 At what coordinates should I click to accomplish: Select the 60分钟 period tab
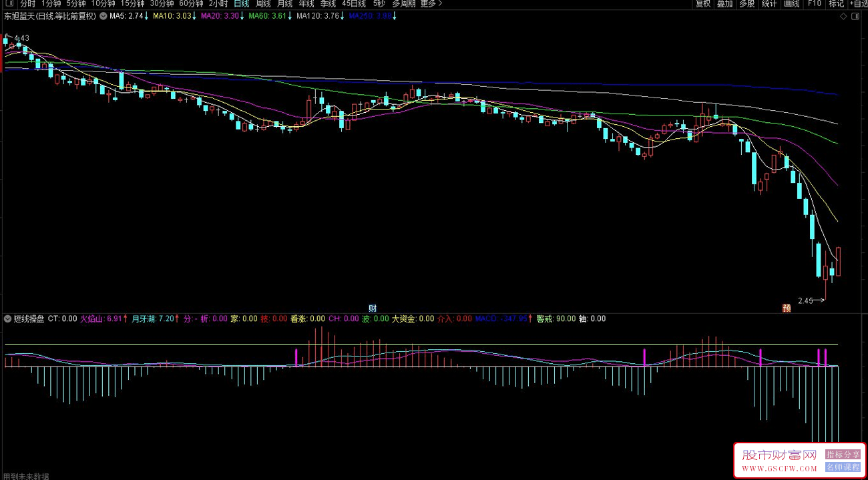[x=191, y=3]
